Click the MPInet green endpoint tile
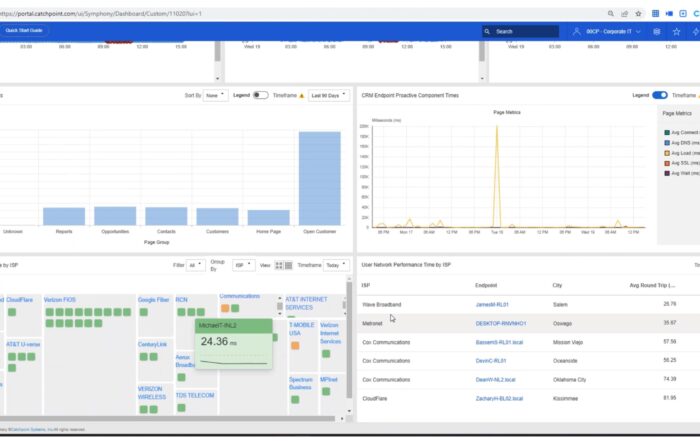The image size is (700, 441). pyautogui.click(x=326, y=391)
